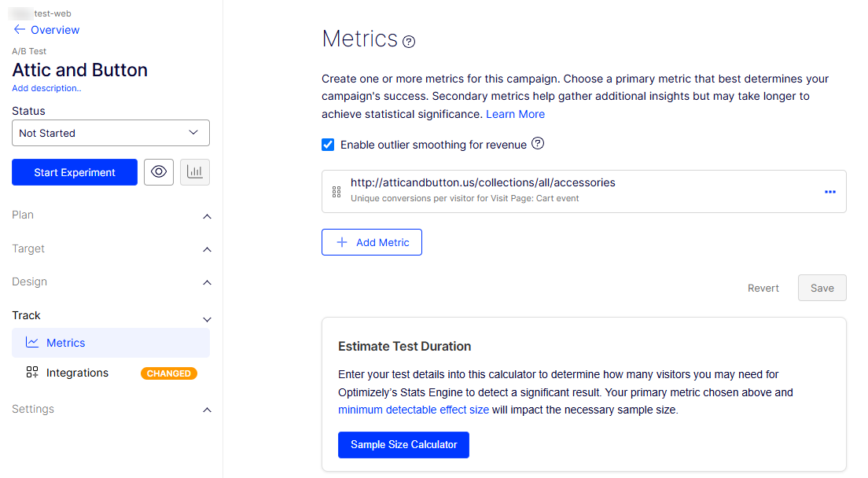868x478 pixels.
Task: Click the help icon next to Metrics heading
Action: (409, 42)
